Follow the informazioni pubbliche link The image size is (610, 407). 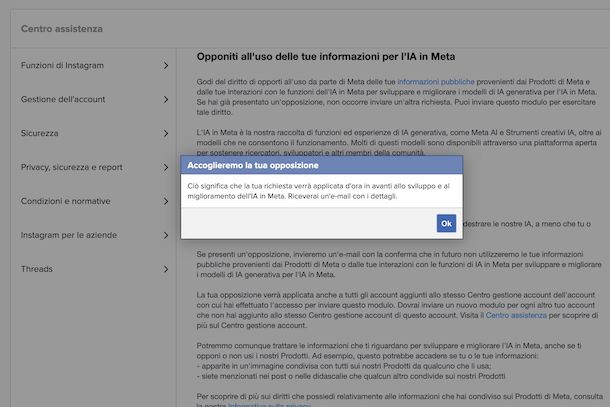click(436, 82)
